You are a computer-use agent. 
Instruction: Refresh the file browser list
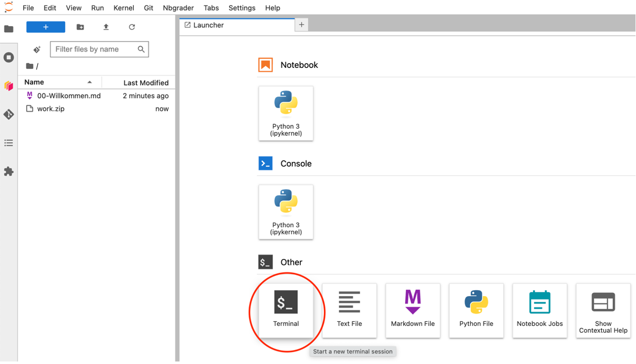tap(132, 27)
